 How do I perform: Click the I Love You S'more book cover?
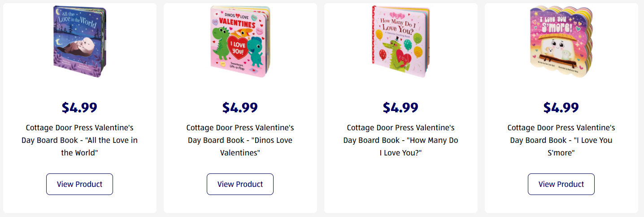[561, 41]
